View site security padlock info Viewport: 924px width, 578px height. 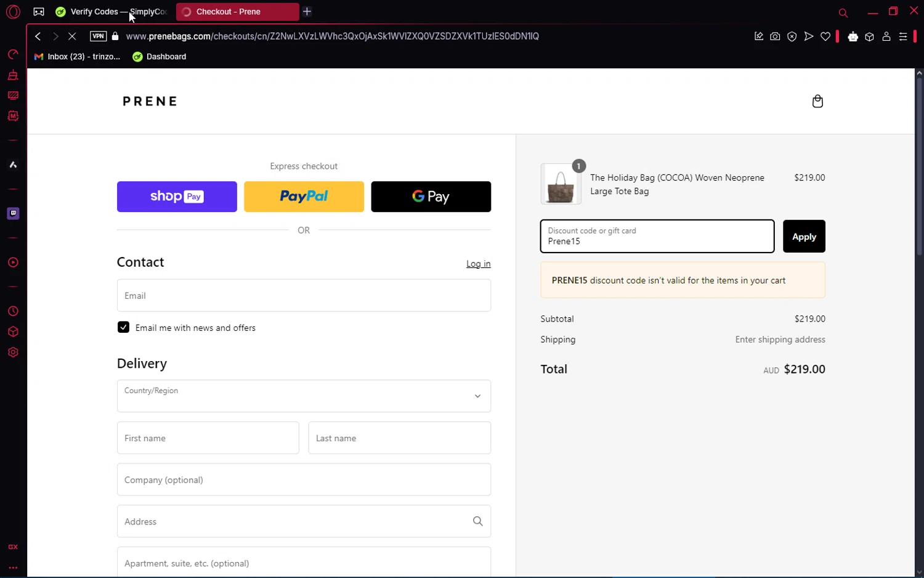115,36
